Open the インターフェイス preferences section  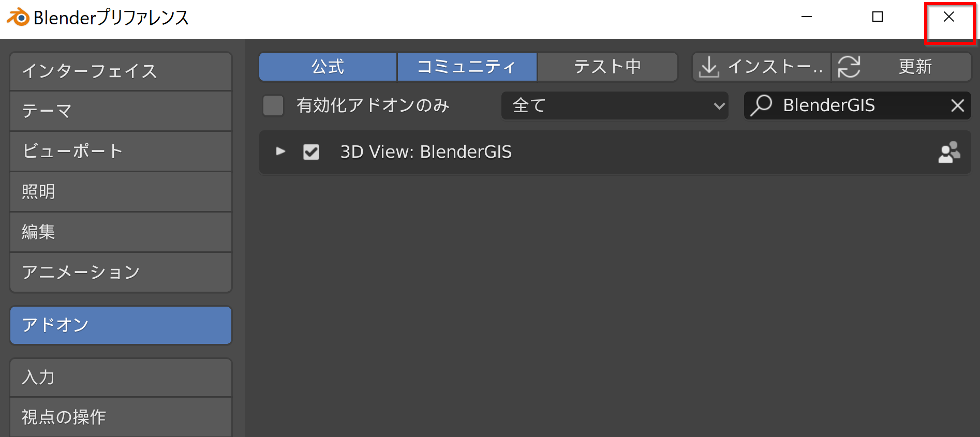click(121, 71)
